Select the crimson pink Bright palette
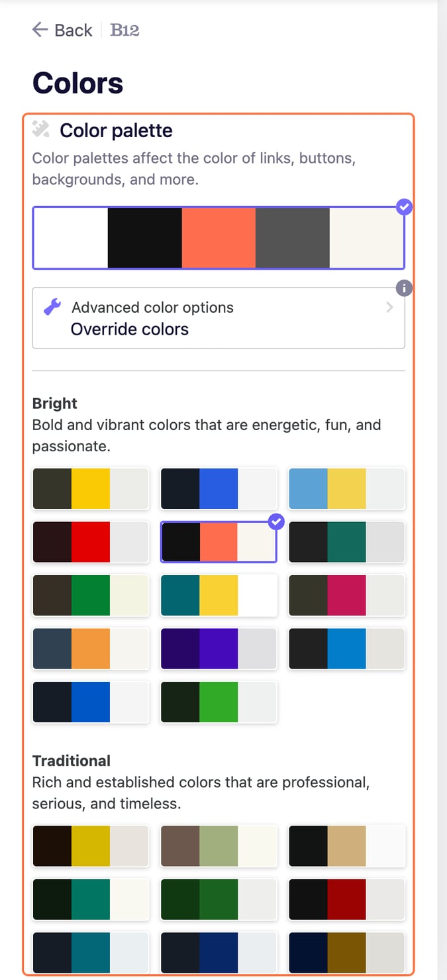 (346, 594)
